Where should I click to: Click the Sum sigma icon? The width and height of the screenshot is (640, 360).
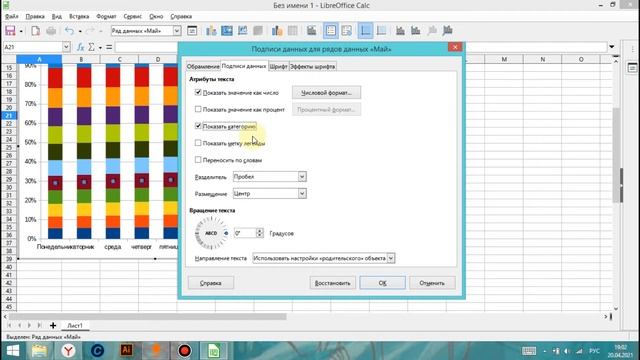point(91,47)
